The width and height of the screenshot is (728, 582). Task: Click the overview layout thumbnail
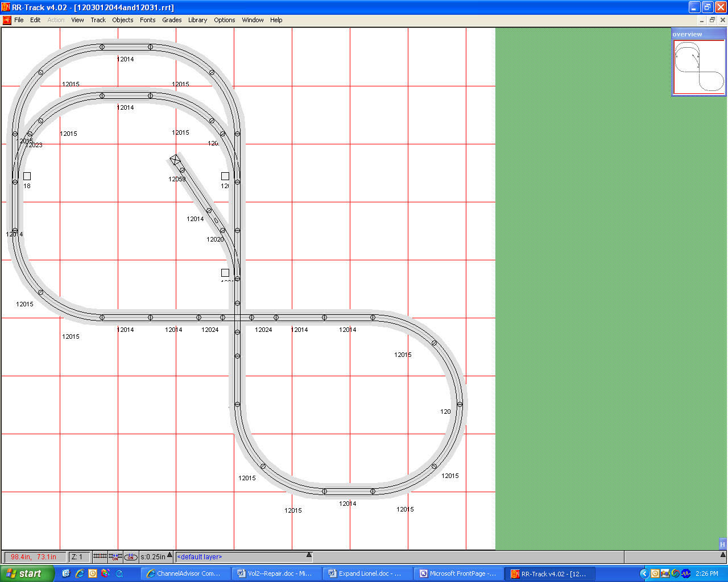(x=698, y=66)
